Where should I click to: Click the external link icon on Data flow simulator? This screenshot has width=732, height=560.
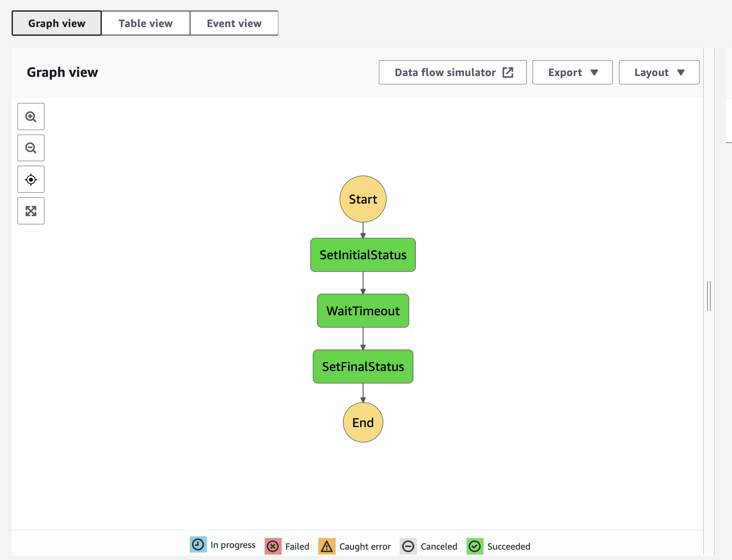508,72
